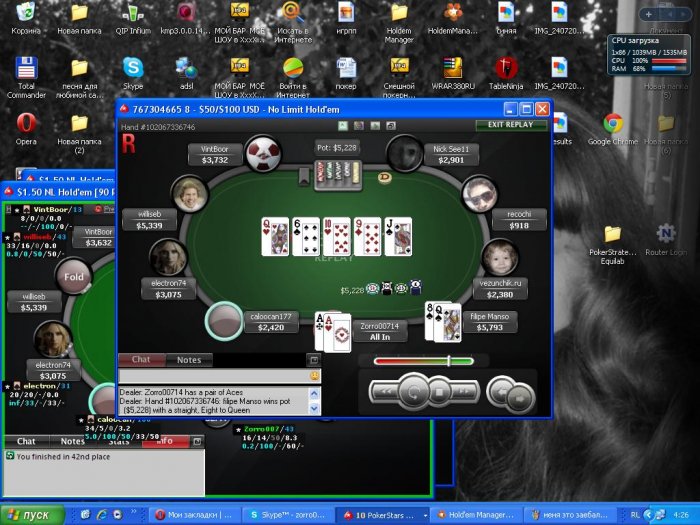Click the Jack of spades board card
The image size is (700, 525).
coord(398,237)
